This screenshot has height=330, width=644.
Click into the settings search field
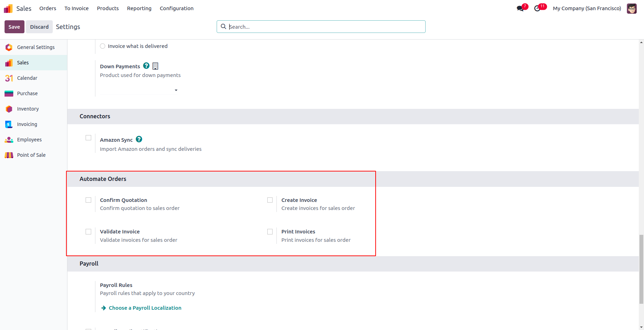click(x=325, y=27)
